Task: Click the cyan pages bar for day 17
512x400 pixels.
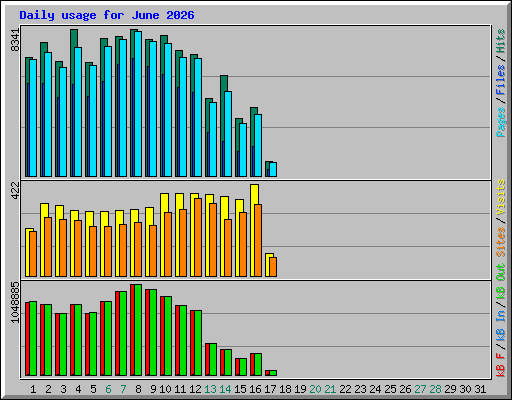Action: 273,169
